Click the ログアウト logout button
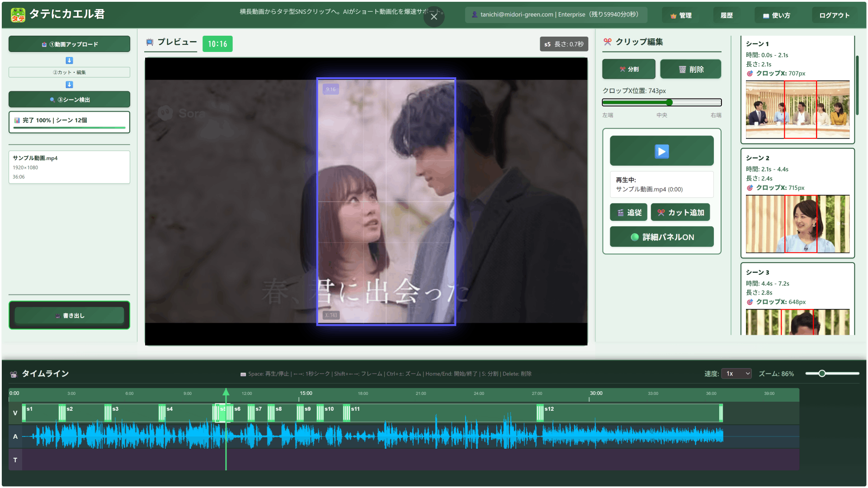This screenshot has width=868, height=488. click(x=834, y=15)
